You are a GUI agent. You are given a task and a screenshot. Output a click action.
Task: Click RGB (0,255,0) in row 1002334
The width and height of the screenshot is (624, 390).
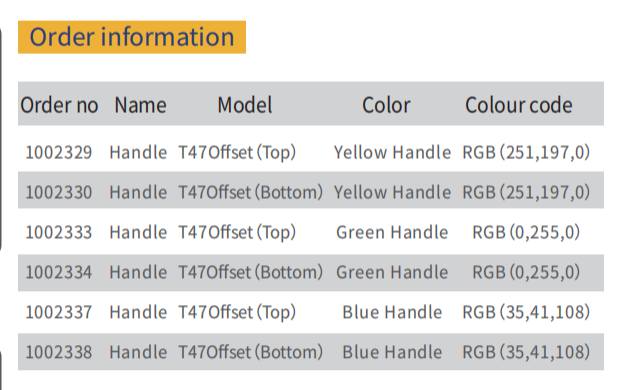(x=526, y=273)
